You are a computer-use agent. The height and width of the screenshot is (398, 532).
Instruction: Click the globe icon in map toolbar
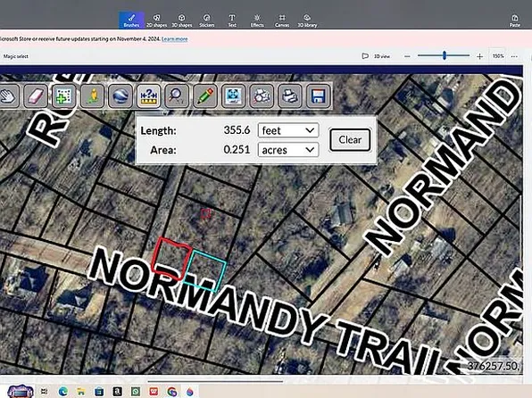click(x=121, y=96)
